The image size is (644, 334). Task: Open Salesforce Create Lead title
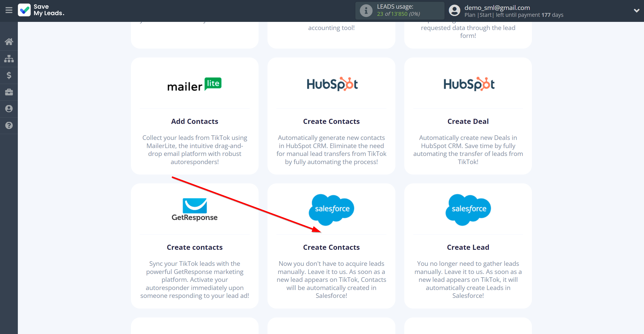(468, 247)
